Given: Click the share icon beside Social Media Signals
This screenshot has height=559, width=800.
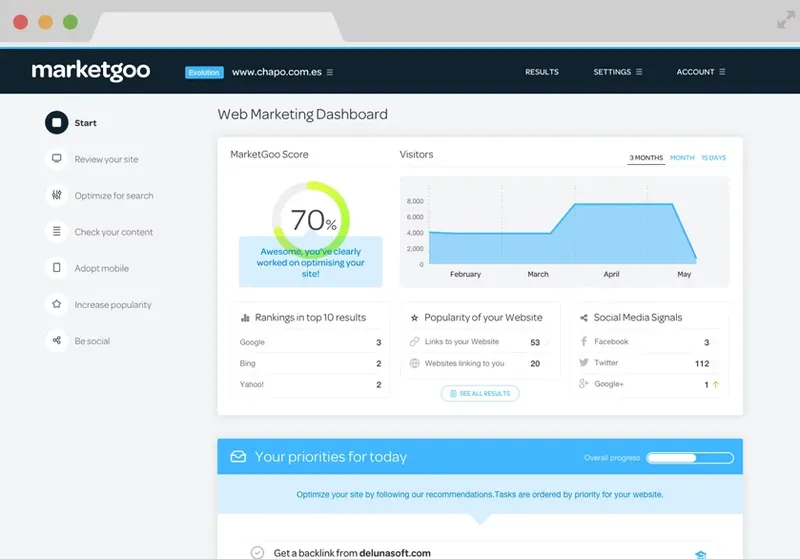Looking at the screenshot, I should 584,318.
